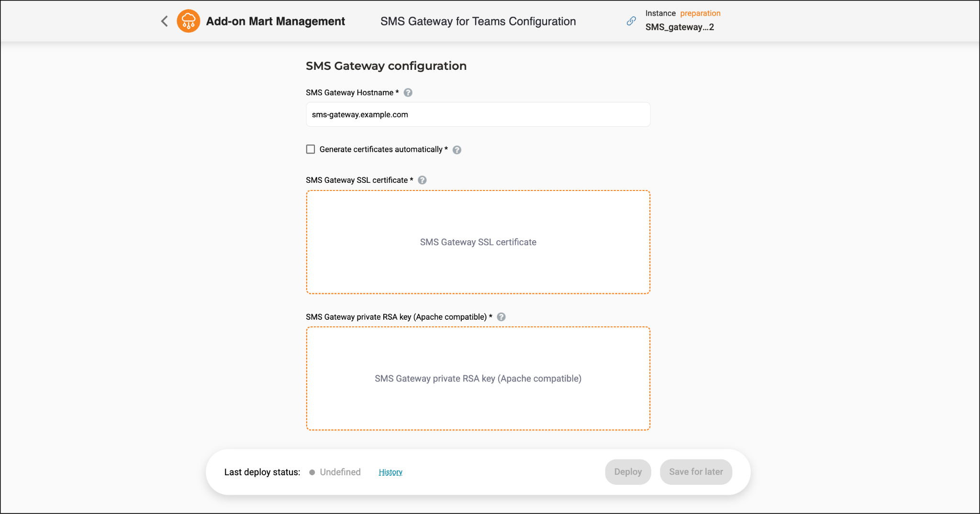Open help for Generate certificates automatically
Screen dimensions: 980x514
coord(457,150)
